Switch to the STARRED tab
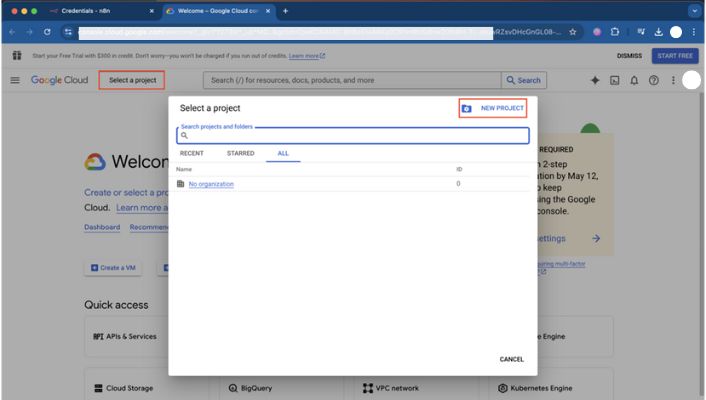The height and width of the screenshot is (400, 706). click(240, 153)
